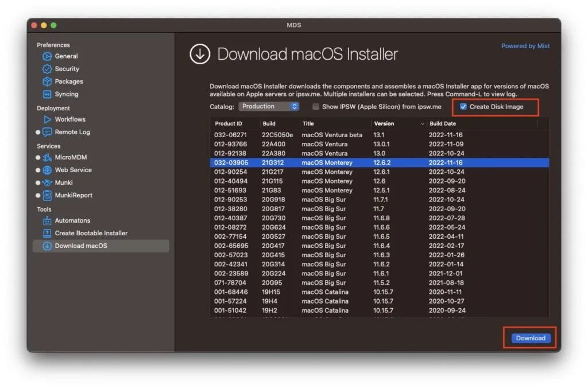Select Monterey row 012-90254

379,172
